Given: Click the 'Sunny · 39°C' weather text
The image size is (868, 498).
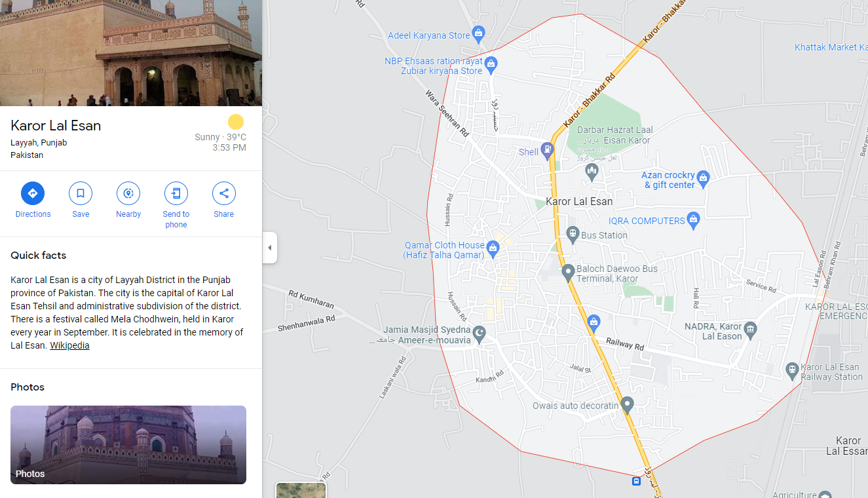Looking at the screenshot, I should pyautogui.click(x=221, y=137).
